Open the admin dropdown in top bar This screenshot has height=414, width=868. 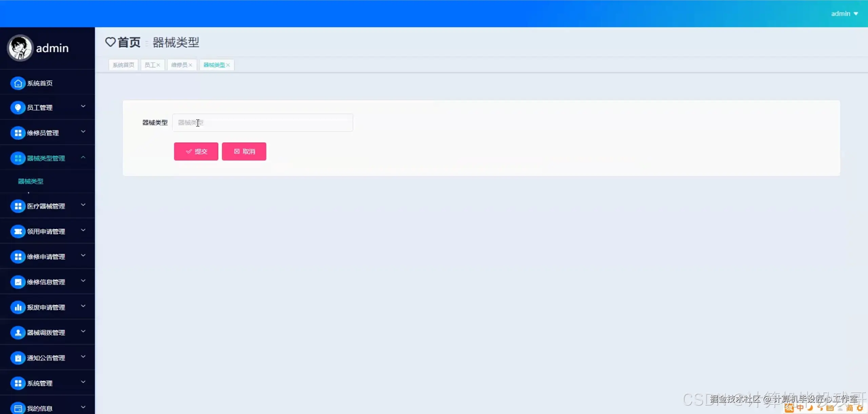pos(844,14)
